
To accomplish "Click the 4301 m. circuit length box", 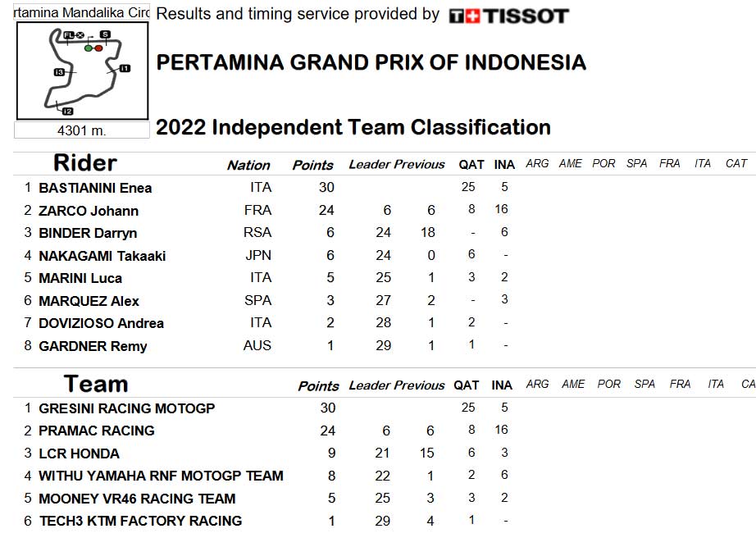I will pos(81,130).
